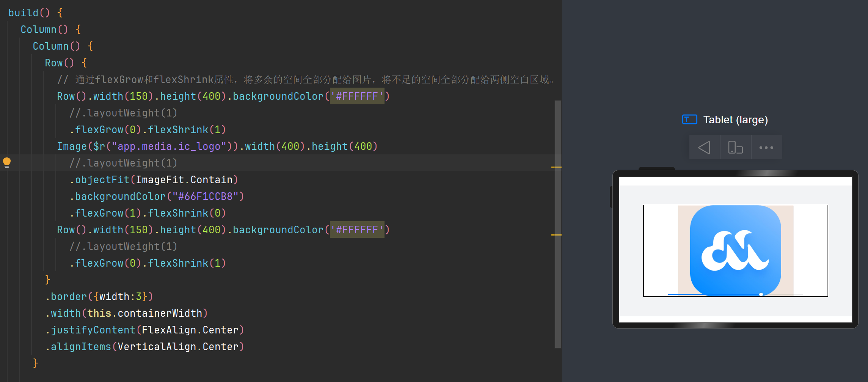Click '.alignItems(VerticalAlign.Center)' line

(144, 347)
